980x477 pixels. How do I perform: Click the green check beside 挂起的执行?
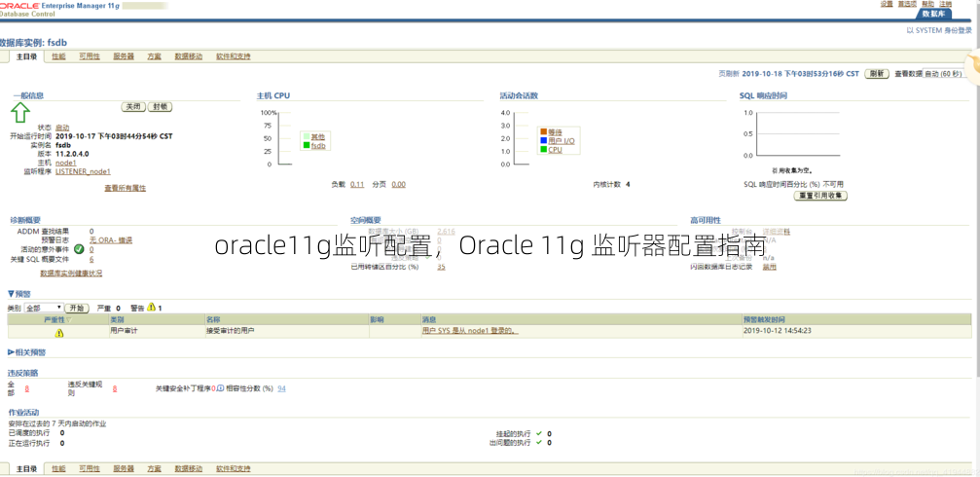click(x=539, y=433)
